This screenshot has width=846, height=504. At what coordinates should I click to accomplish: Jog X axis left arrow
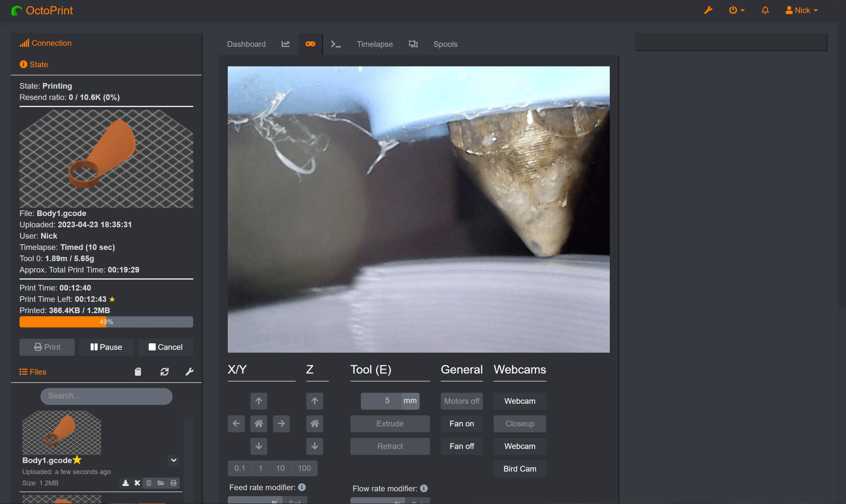pyautogui.click(x=236, y=424)
